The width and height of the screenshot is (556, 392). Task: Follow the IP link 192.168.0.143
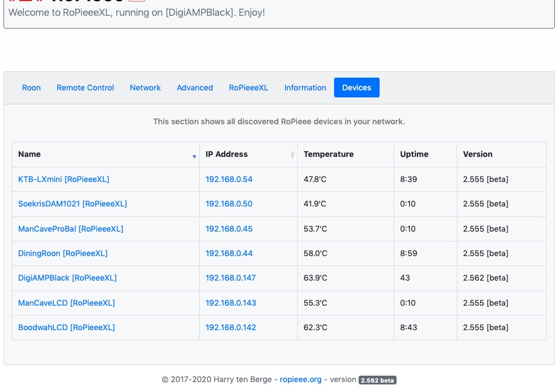click(231, 303)
